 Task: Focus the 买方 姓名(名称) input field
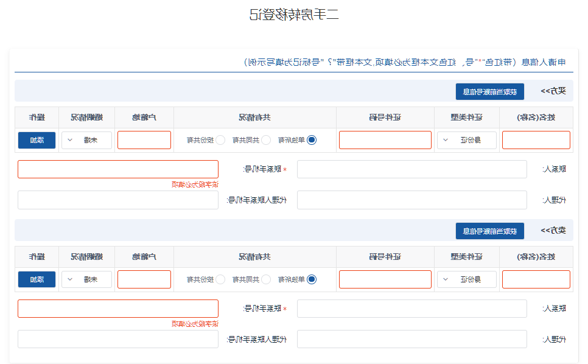click(536, 140)
